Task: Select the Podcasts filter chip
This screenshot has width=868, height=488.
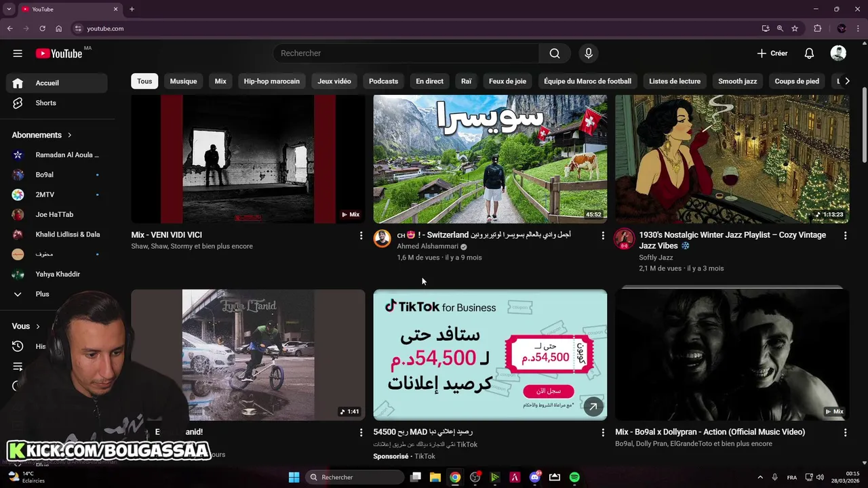Action: pos(383,81)
